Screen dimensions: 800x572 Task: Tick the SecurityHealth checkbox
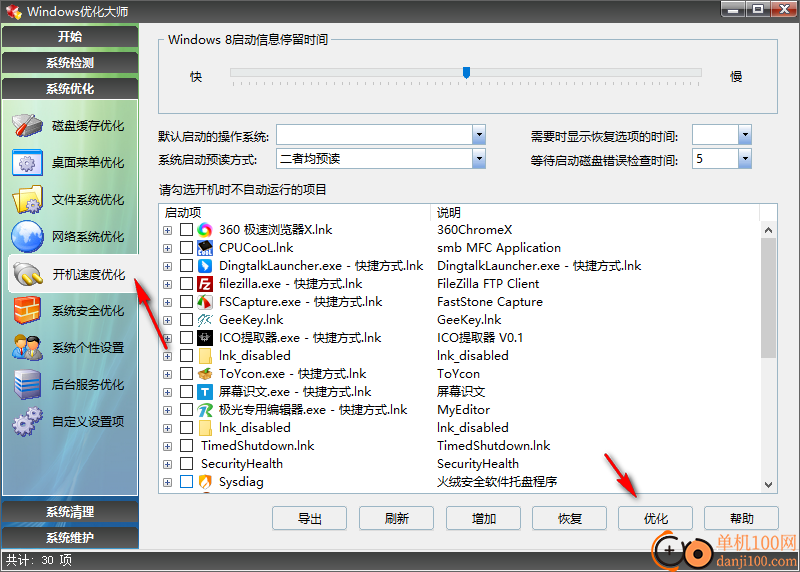187,464
